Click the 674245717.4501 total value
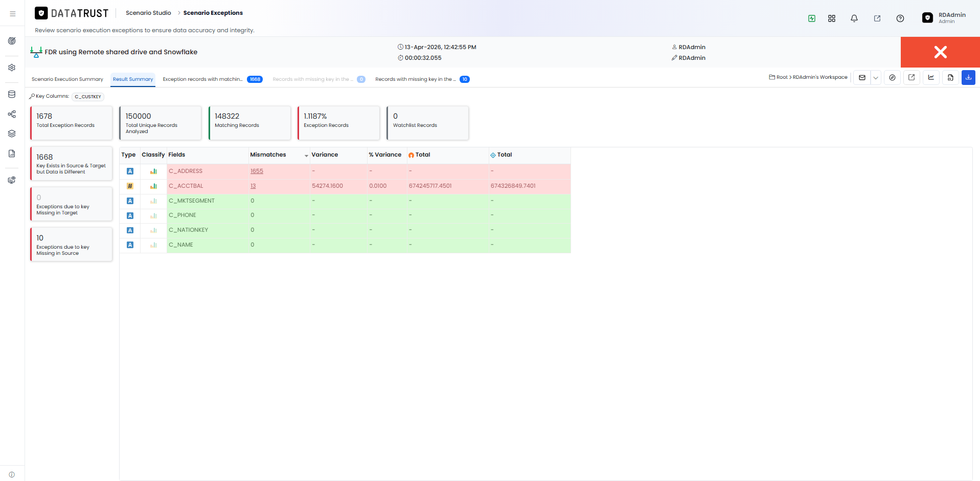 [430, 186]
